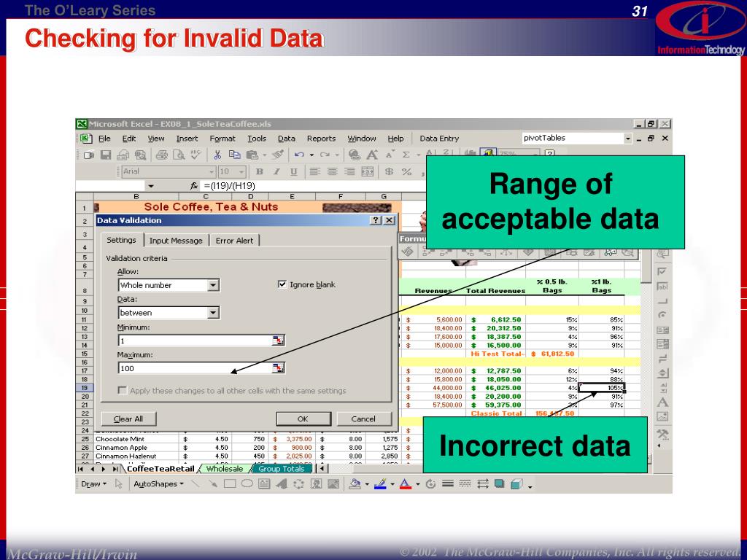Image resolution: width=747 pixels, height=560 pixels.
Task: Expand the Undo history dropdown arrow
Action: (311, 155)
